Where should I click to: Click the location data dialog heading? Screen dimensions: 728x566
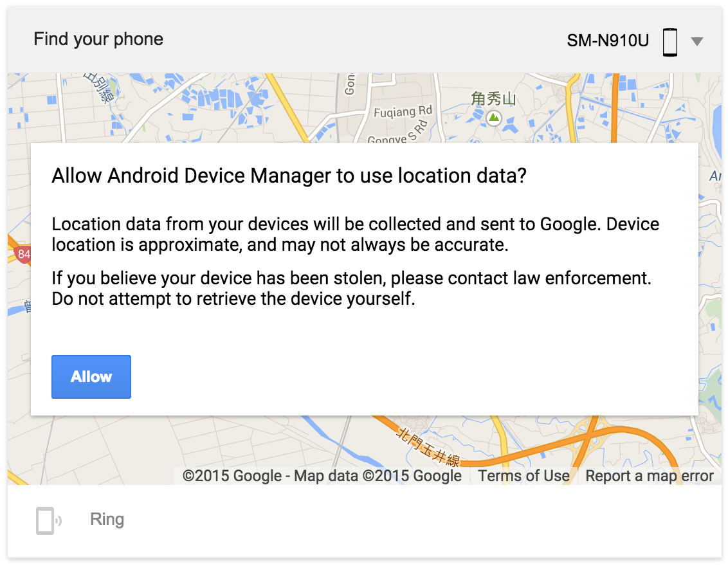tap(289, 176)
